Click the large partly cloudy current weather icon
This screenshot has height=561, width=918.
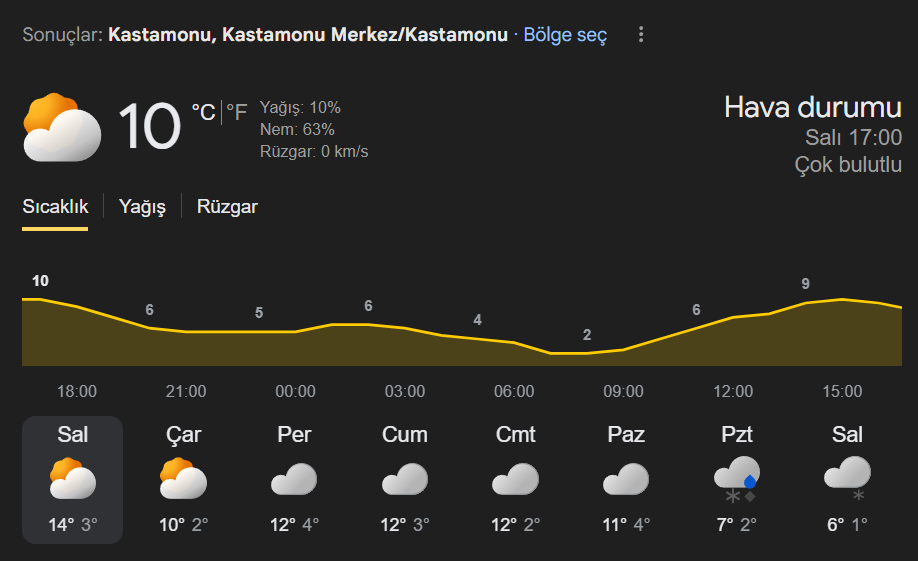(x=62, y=127)
